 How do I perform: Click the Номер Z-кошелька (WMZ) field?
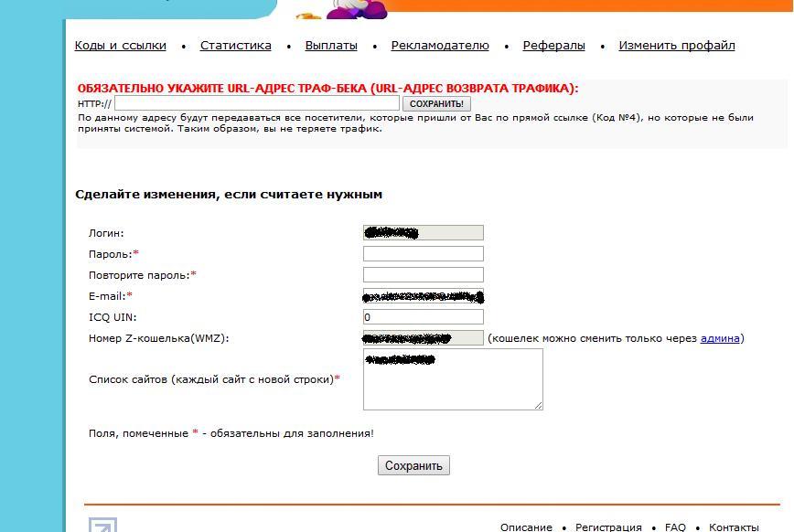click(424, 338)
